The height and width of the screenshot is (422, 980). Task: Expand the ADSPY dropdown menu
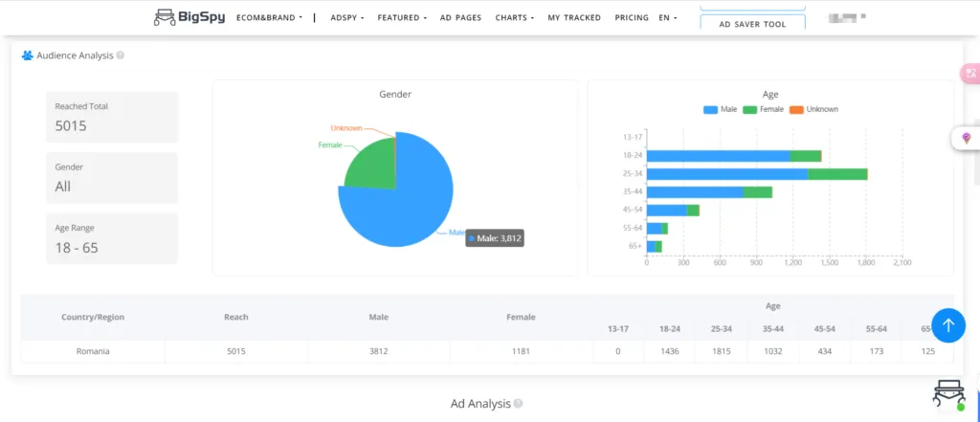pos(346,17)
